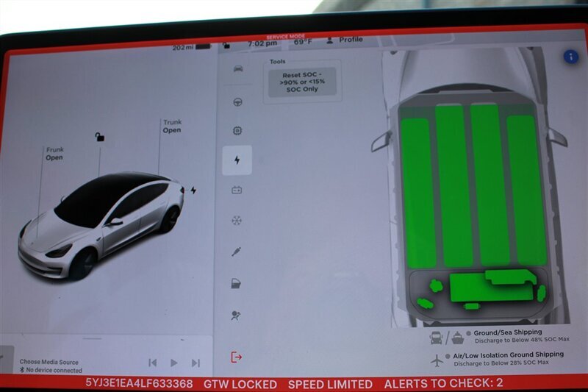This screenshot has height=392, width=588.
Task: Tap the VIN 5YJ3E1EA4LF633368
Action: click(x=139, y=383)
